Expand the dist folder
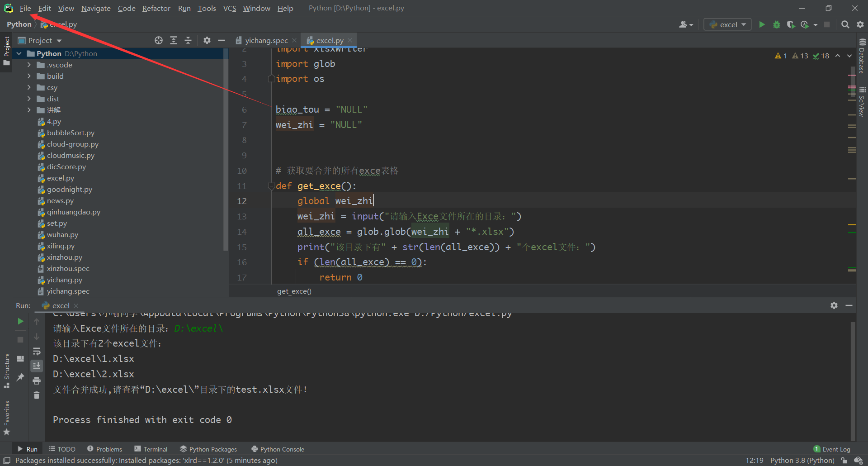Image resolution: width=868 pixels, height=466 pixels. click(29, 99)
